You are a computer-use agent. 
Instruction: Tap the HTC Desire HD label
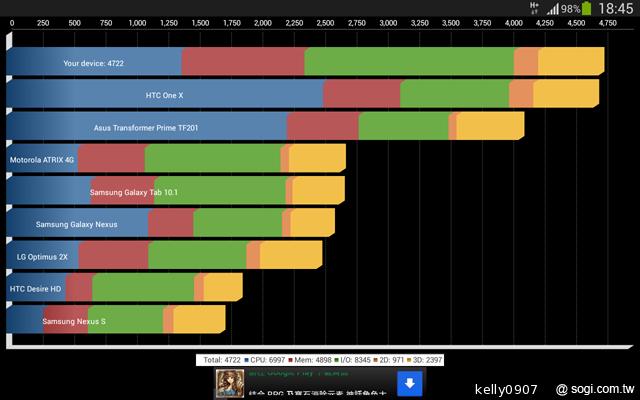(36, 289)
